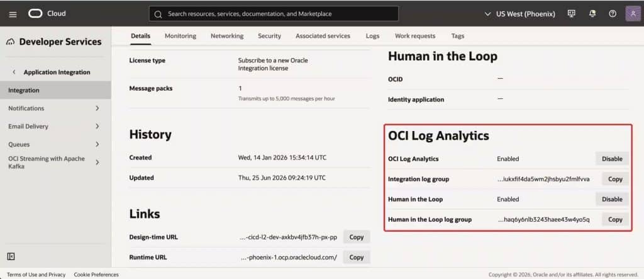This screenshot has width=644, height=279.
Task: Disable Human in the Loop logging
Action: (x=612, y=199)
